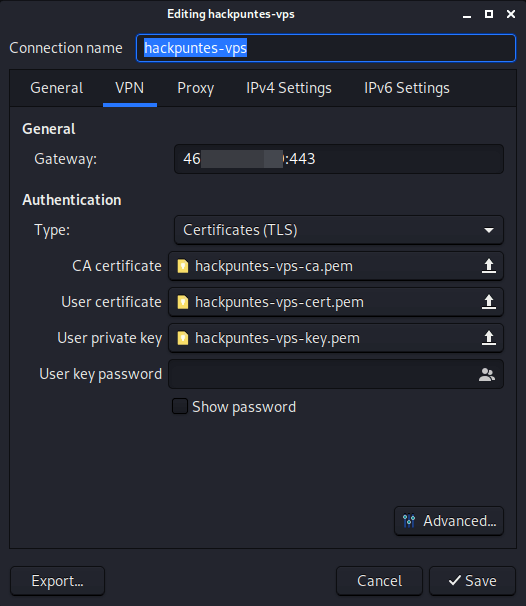
Task: Click file icon beside hackpuntes-vps-ca.pem
Action: coord(183,266)
